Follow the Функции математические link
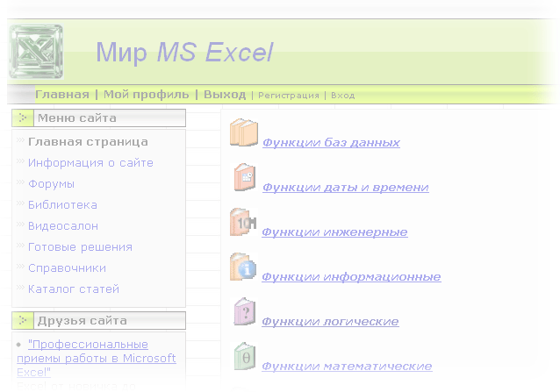This screenshot has height=392, width=560. pos(347,367)
